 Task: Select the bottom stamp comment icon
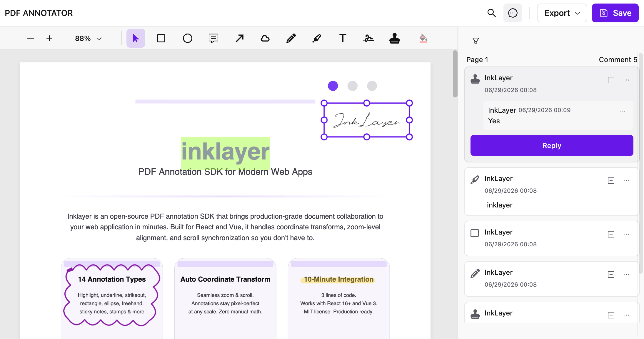pyautogui.click(x=475, y=314)
